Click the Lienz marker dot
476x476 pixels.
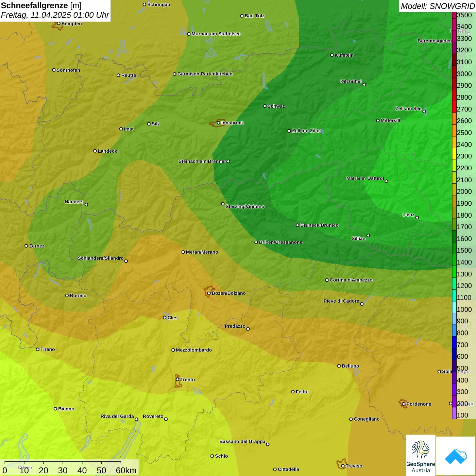coord(417,218)
